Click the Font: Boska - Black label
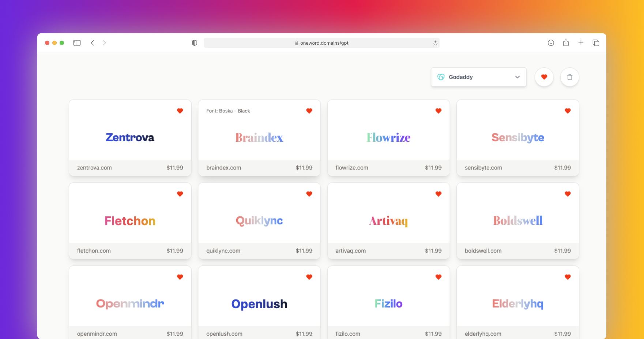Screen dimensions: 644x339 pyautogui.click(x=228, y=111)
